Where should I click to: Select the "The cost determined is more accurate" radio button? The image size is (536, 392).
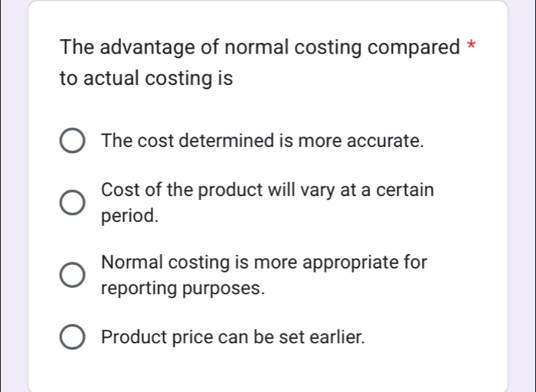click(x=73, y=142)
